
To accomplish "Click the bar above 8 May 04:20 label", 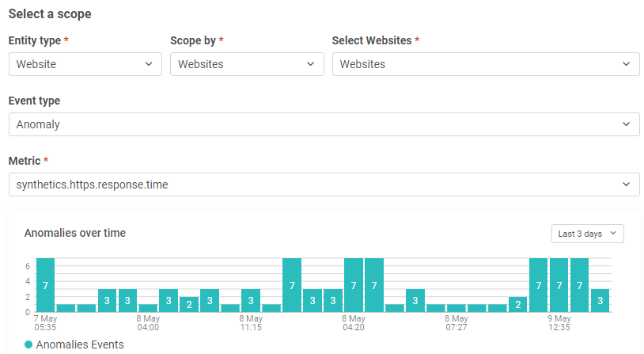I will (x=354, y=285).
